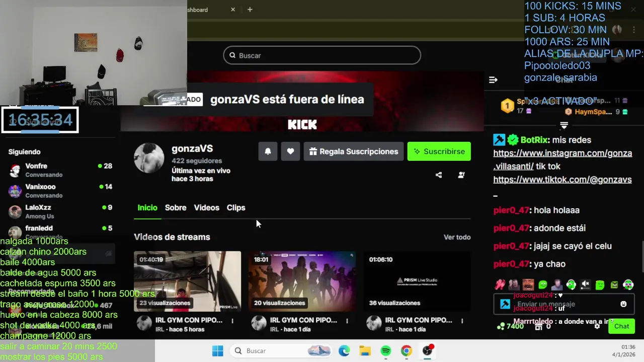Open the Clips tab
644x362 pixels.
[x=236, y=208]
